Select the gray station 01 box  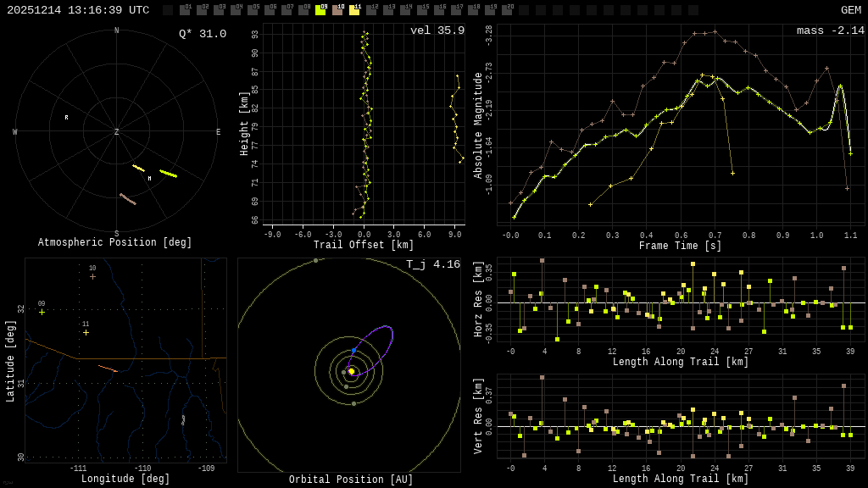point(185,10)
